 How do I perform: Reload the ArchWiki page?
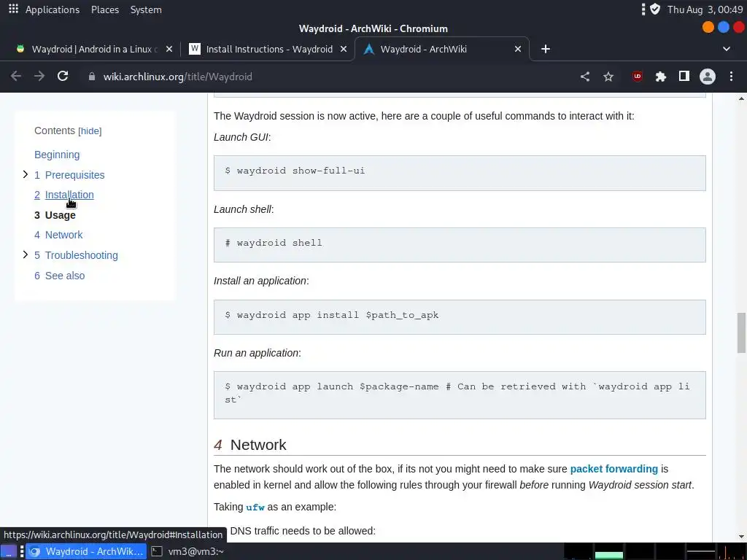[x=63, y=77]
